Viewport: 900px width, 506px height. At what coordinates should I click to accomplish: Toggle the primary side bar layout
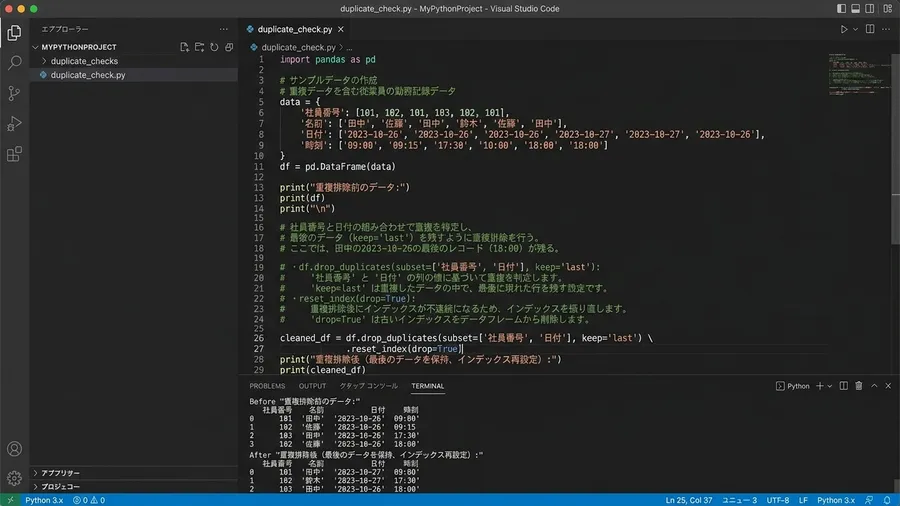tap(841, 9)
